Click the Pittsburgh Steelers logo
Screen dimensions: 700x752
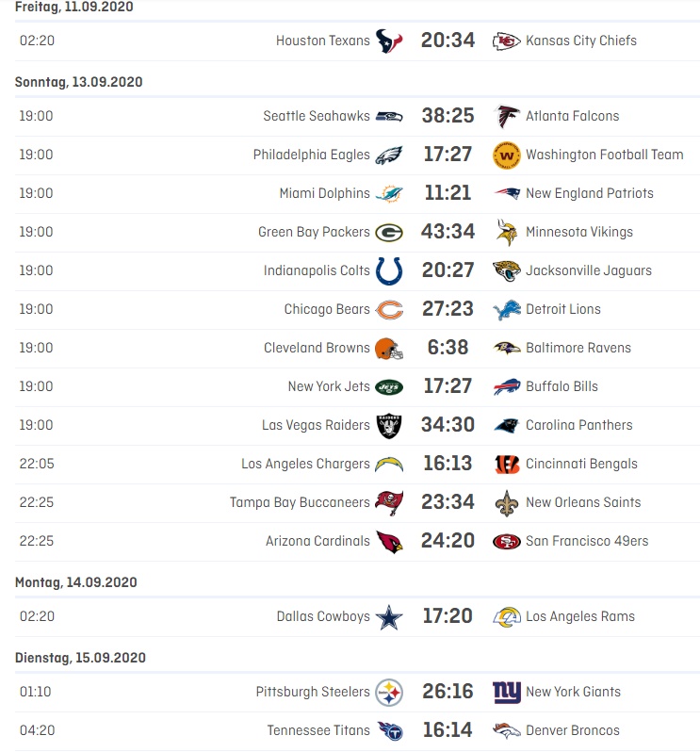pos(389,693)
